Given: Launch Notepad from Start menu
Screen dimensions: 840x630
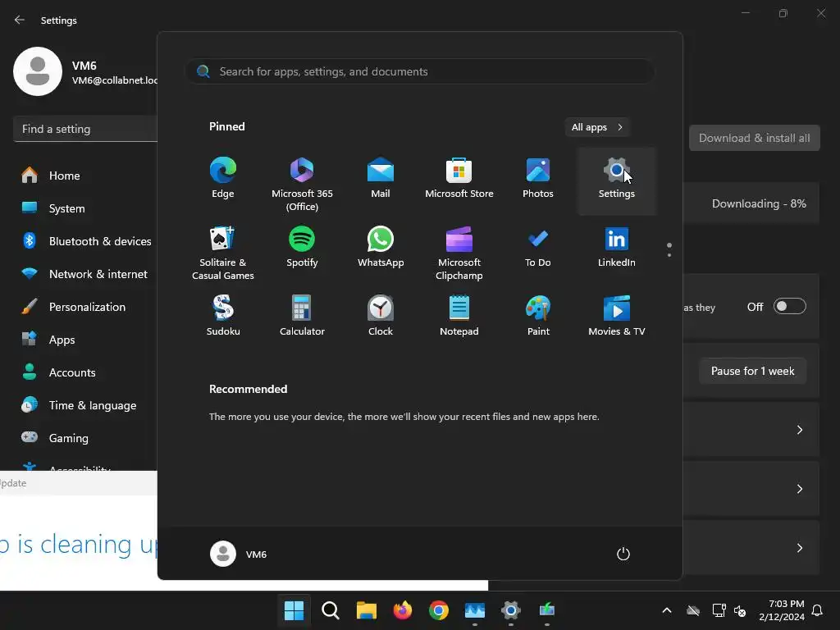Looking at the screenshot, I should click(459, 316).
